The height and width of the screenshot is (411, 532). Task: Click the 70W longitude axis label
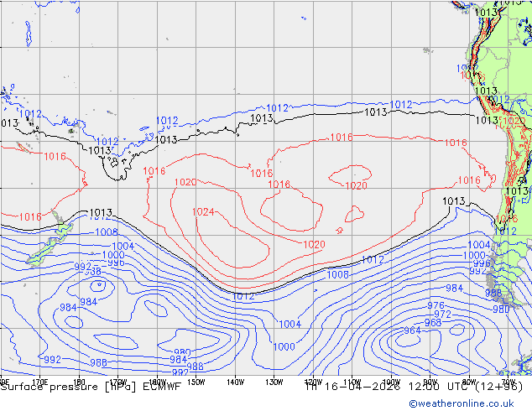[x=509, y=382]
